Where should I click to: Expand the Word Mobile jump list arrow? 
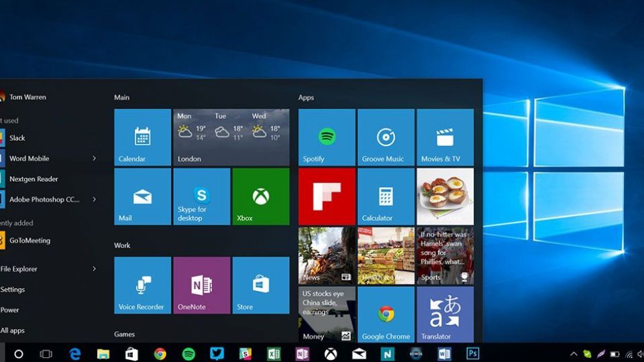point(94,159)
